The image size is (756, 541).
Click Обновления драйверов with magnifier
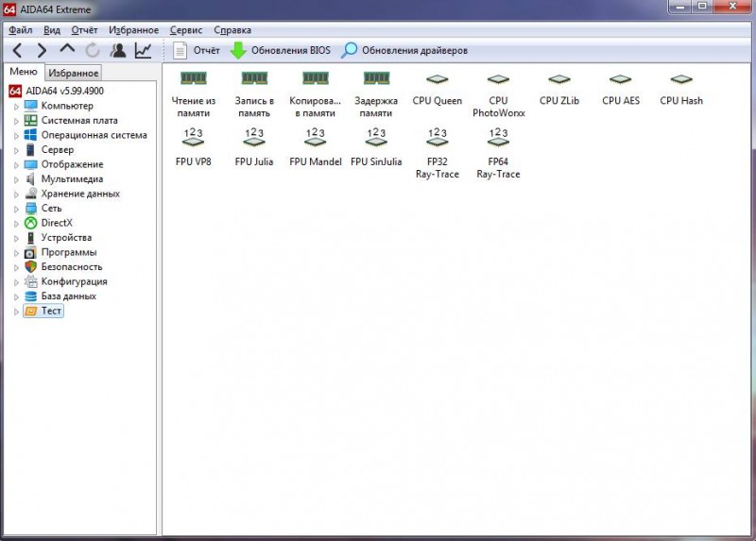[404, 50]
